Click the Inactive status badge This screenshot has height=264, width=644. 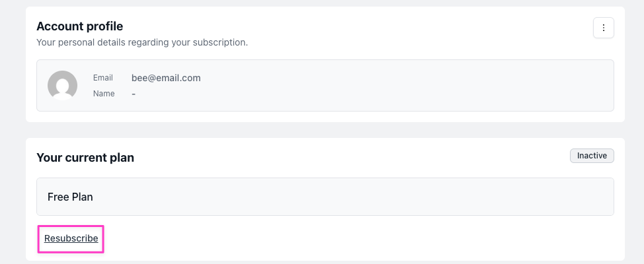[592, 156]
